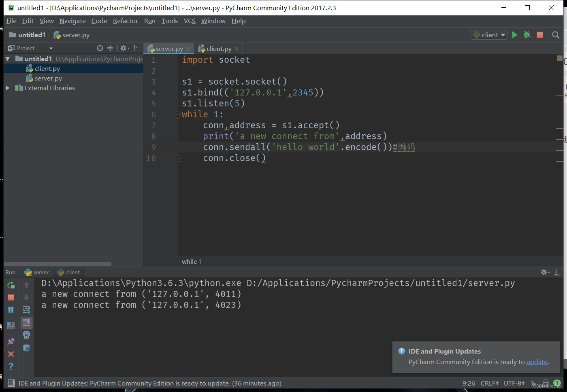
Task: Open the Help menu
Action: [239, 21]
